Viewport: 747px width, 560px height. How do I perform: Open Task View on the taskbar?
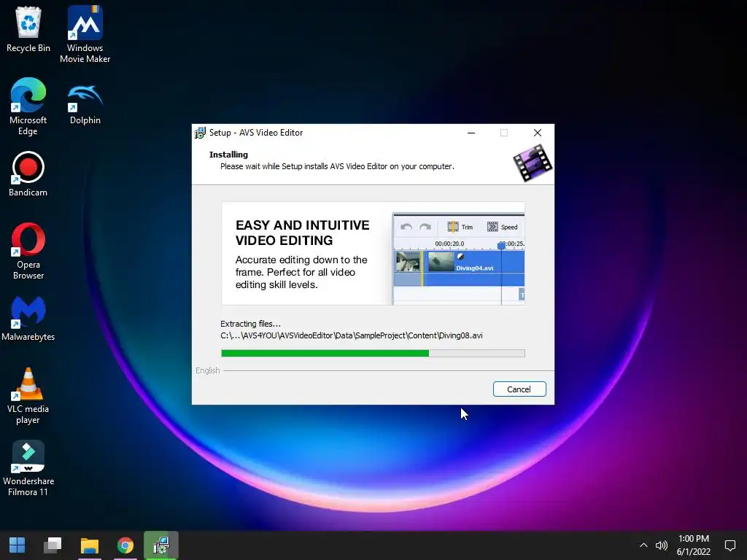click(53, 545)
